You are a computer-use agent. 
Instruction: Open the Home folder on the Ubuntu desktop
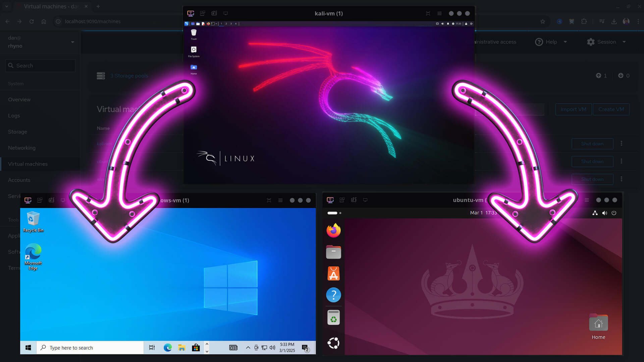598,327
